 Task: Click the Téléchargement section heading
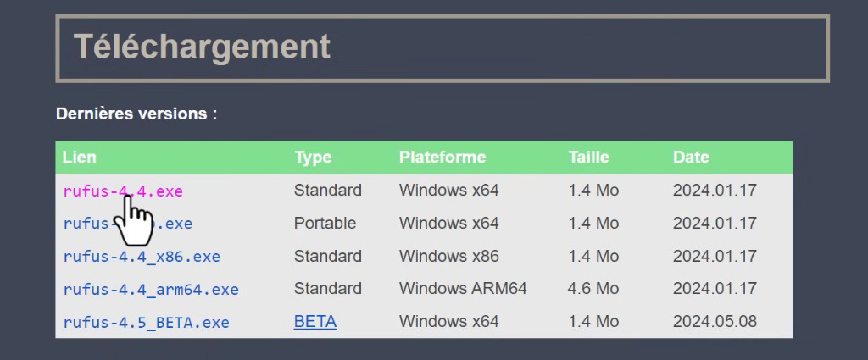[202, 47]
